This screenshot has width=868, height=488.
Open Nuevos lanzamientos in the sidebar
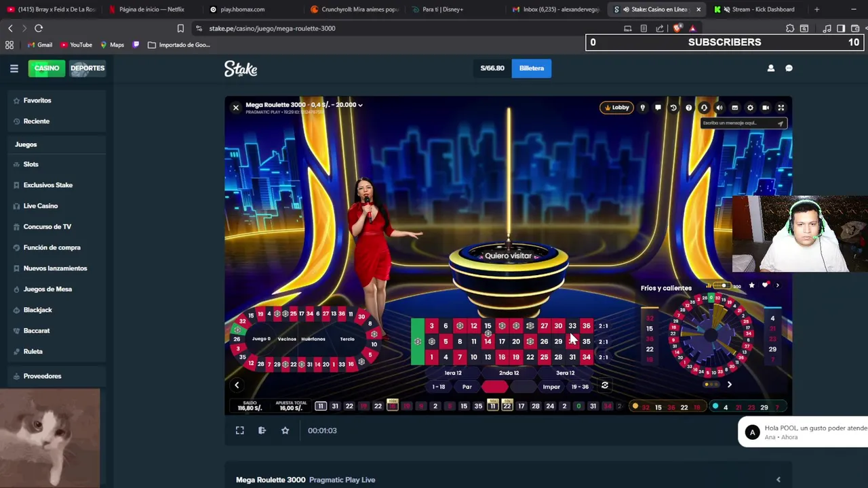56,268
